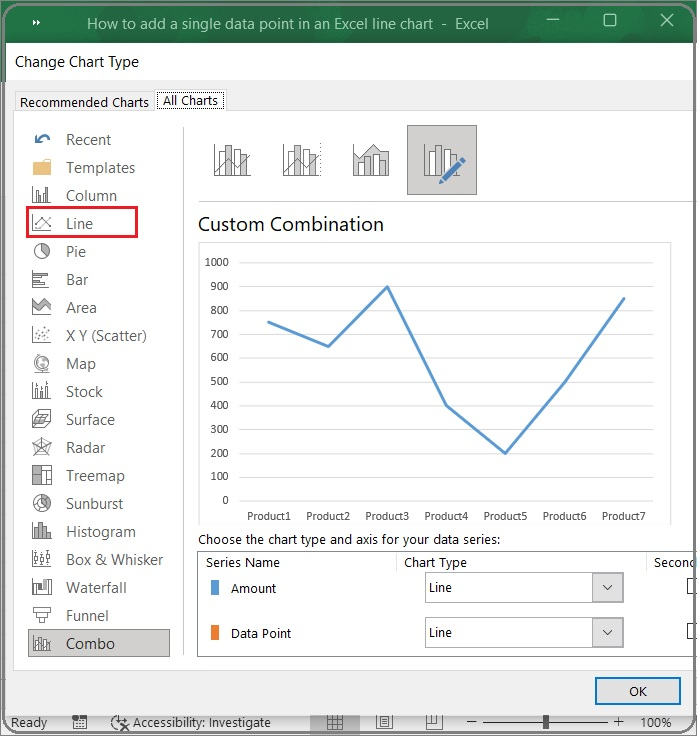Click the Series Name column header
This screenshot has width=700, height=736.
[243, 562]
